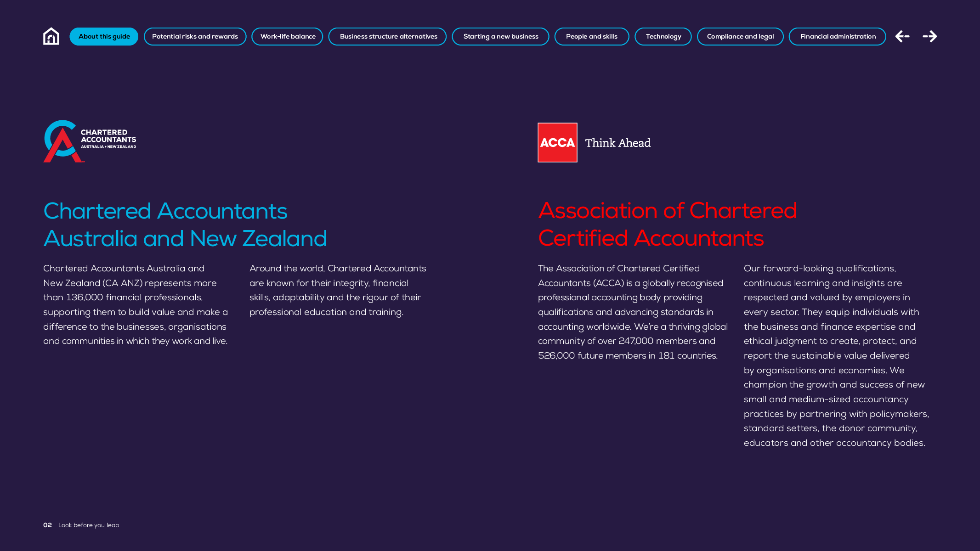Go to Financial administration section
This screenshot has height=551, width=980.
(x=838, y=36)
